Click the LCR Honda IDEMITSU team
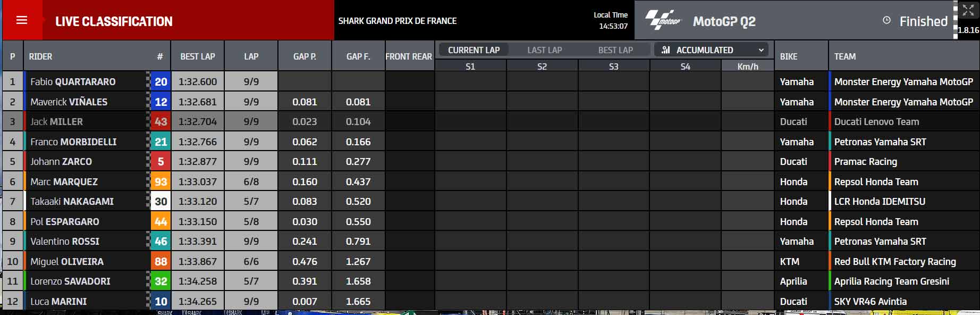The height and width of the screenshot is (315, 980). click(x=880, y=201)
